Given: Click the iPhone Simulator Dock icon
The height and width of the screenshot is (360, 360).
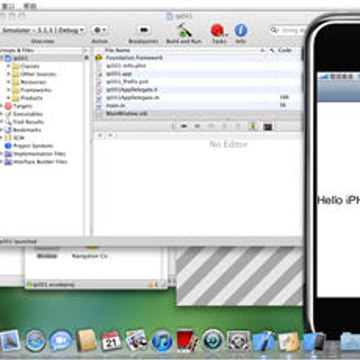Looking at the screenshot, I should point(315,341).
